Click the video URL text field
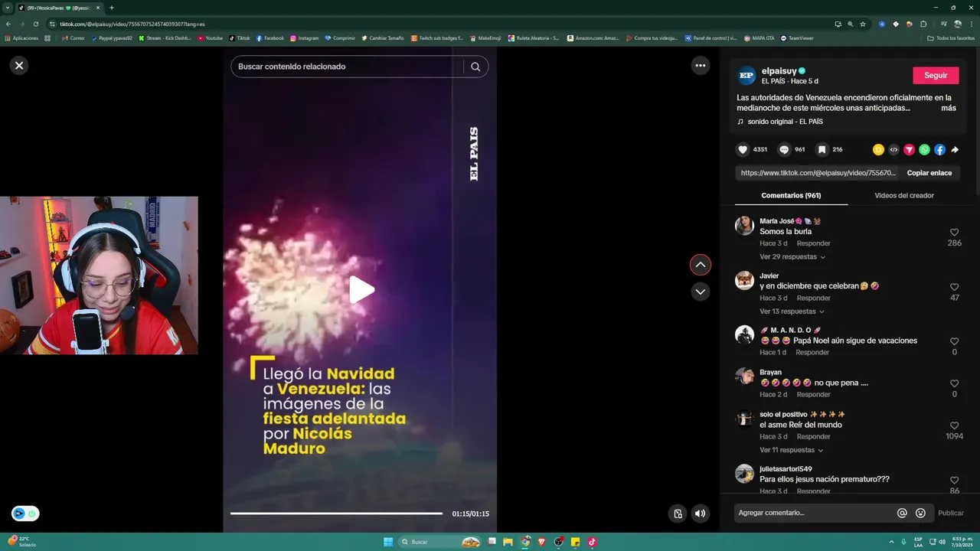This screenshot has height=551, width=980. click(x=818, y=173)
